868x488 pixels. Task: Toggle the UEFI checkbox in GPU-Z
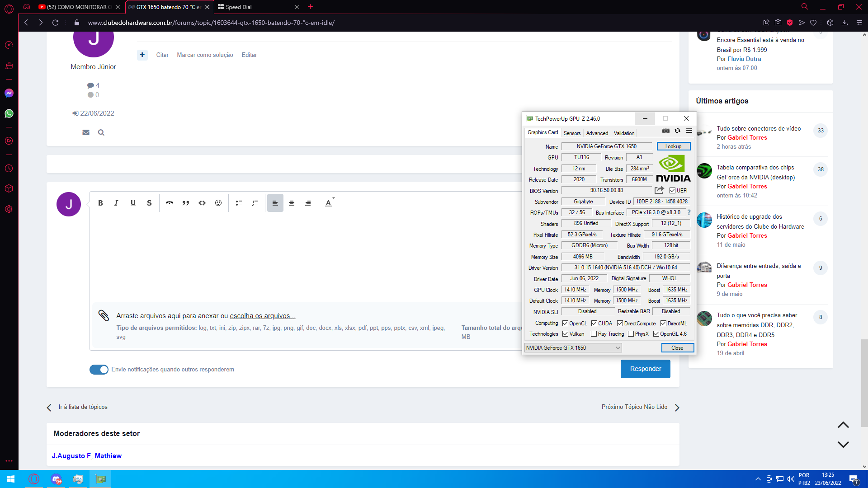tap(672, 191)
